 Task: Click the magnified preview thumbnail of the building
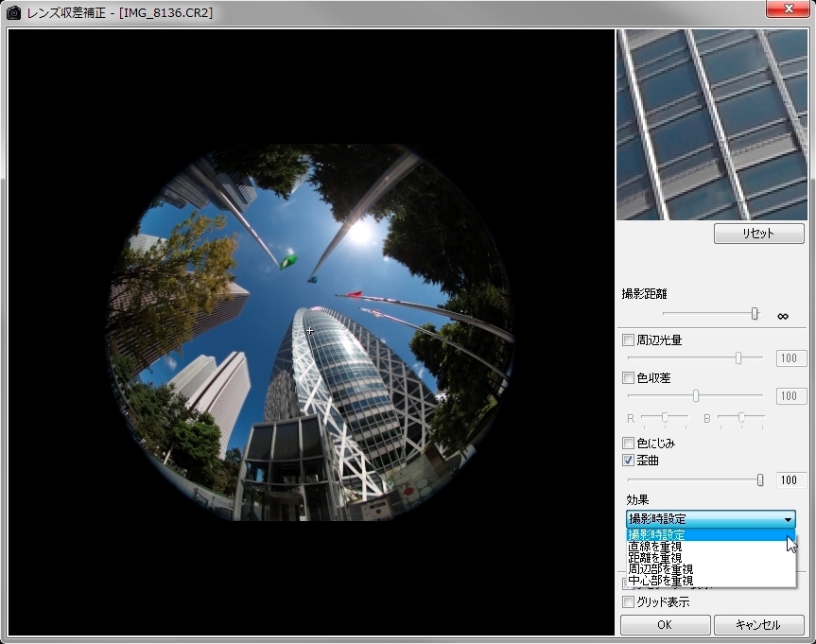tap(712, 125)
